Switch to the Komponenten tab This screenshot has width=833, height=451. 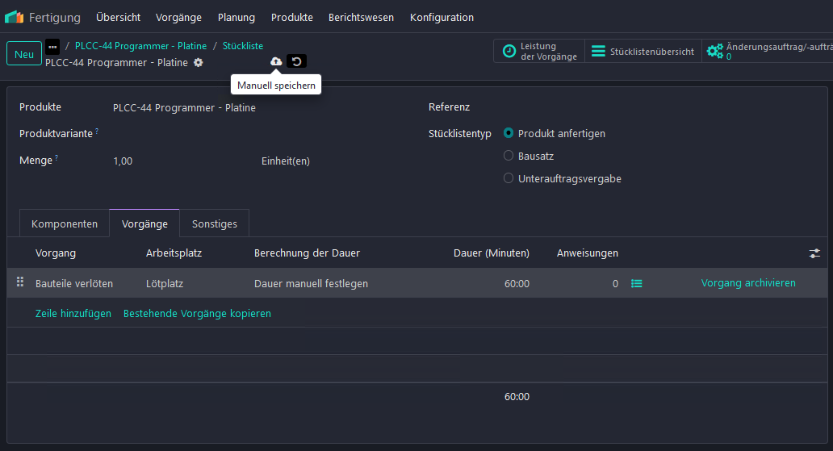pyautogui.click(x=64, y=224)
